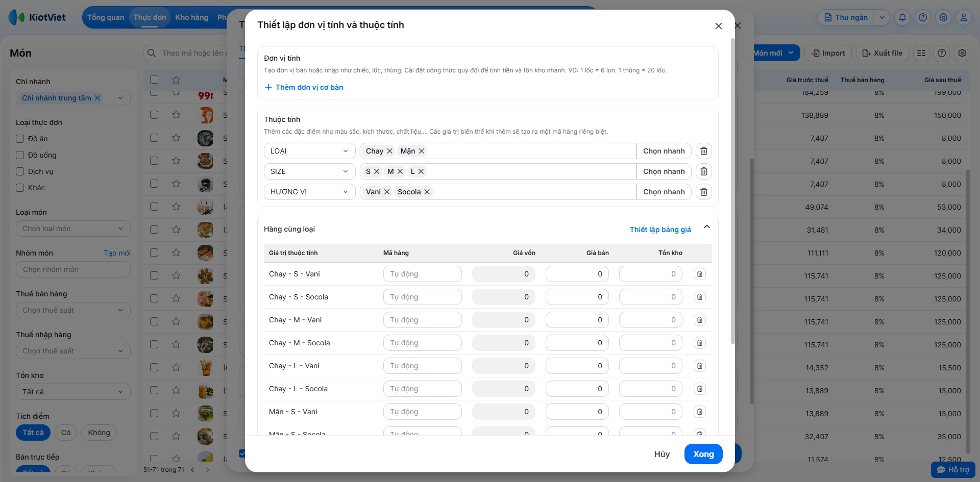Click the Xong button
This screenshot has width=980, height=482.
(703, 454)
